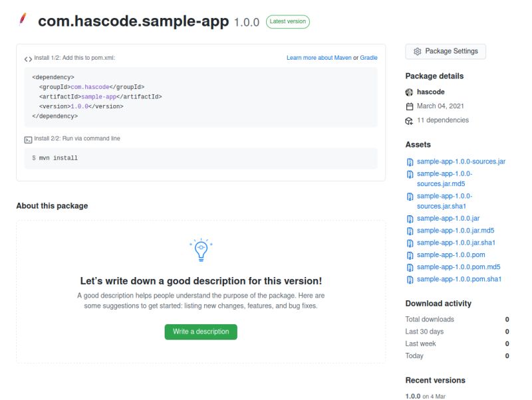Viewport: 532px width, 400px height.
Task: Click the file icon beside sample-app-1.0.0.jar
Action: coord(409,219)
